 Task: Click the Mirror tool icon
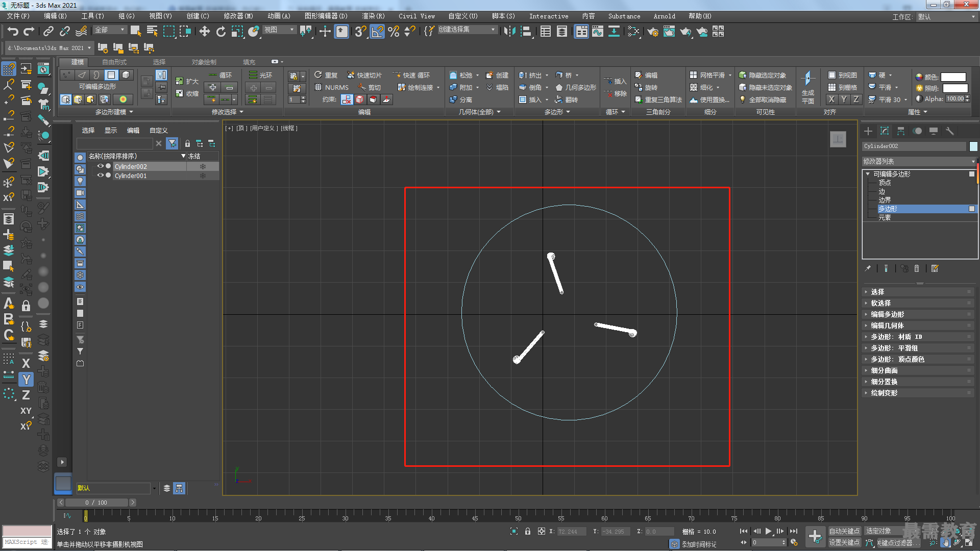509,32
